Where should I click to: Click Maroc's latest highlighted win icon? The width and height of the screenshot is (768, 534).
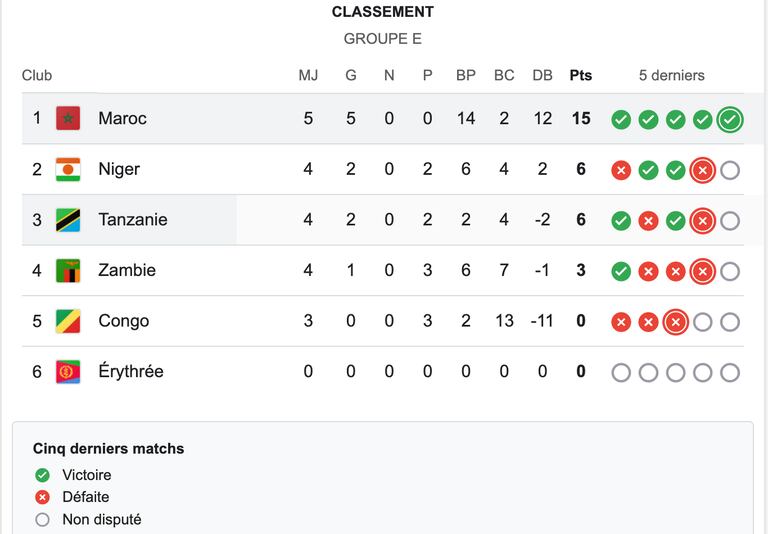click(730, 120)
